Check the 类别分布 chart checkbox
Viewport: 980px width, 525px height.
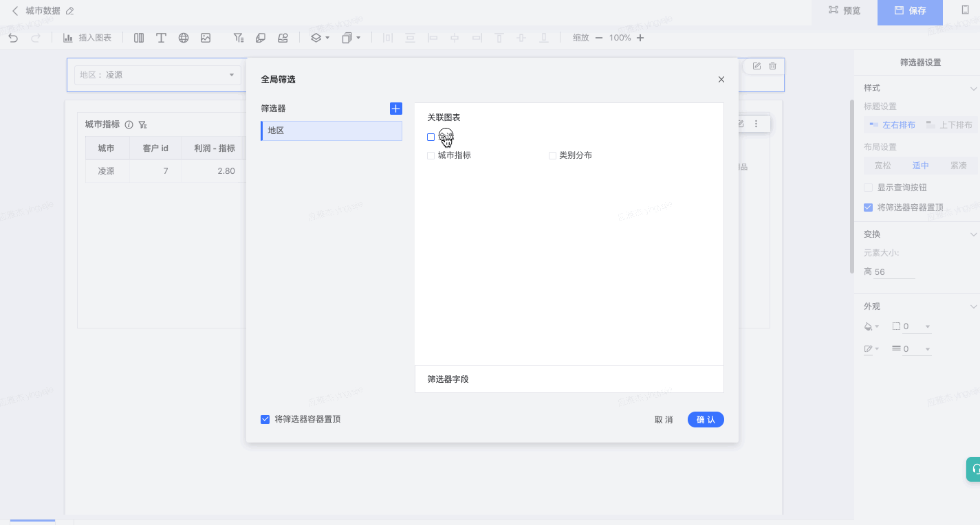552,156
